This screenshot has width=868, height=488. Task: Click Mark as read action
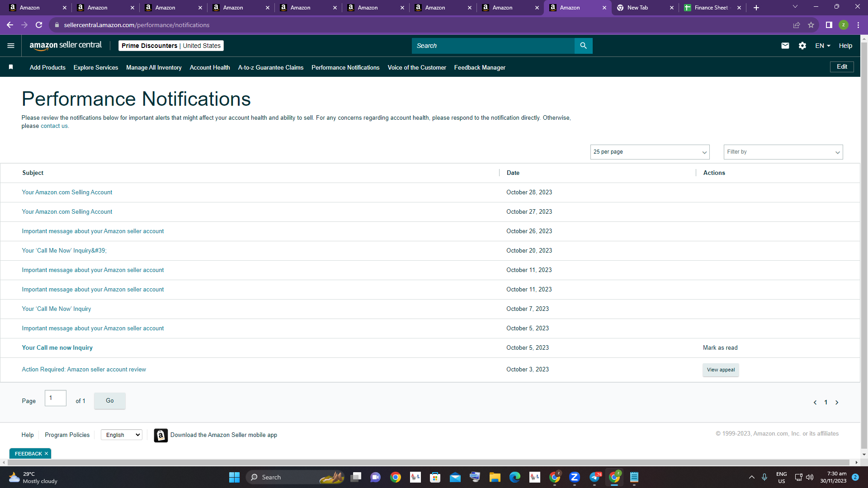(x=720, y=347)
